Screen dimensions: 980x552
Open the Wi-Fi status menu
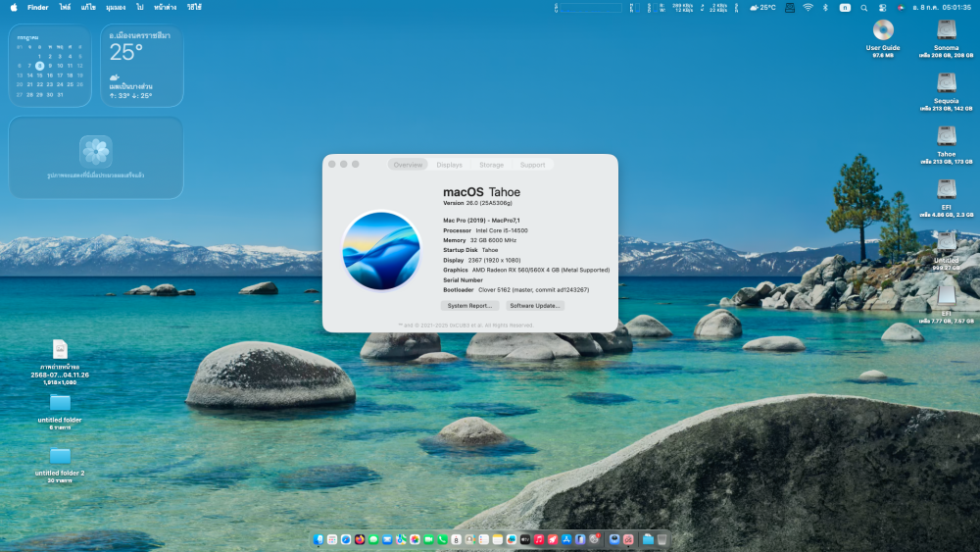808,8
